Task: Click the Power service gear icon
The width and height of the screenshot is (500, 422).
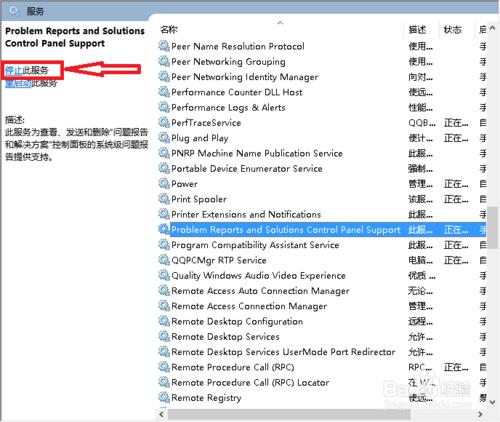Action: point(164,184)
